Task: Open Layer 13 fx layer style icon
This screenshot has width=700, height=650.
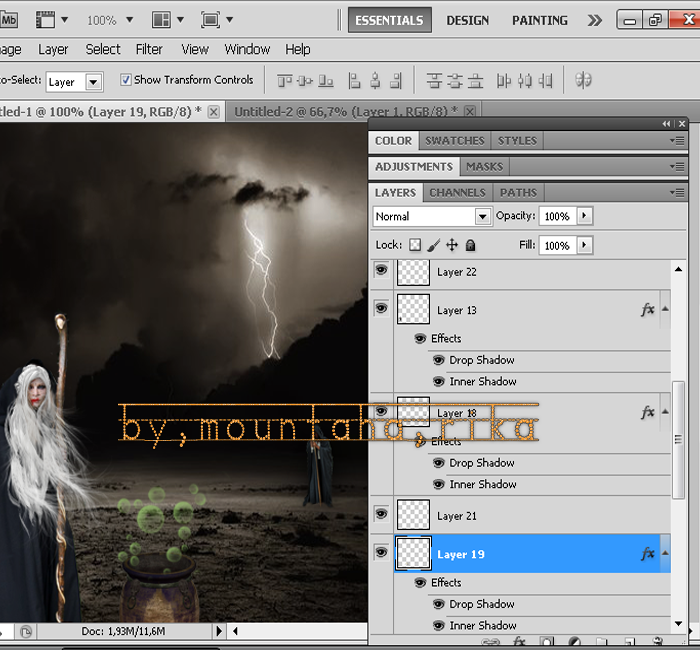Action: [x=648, y=309]
